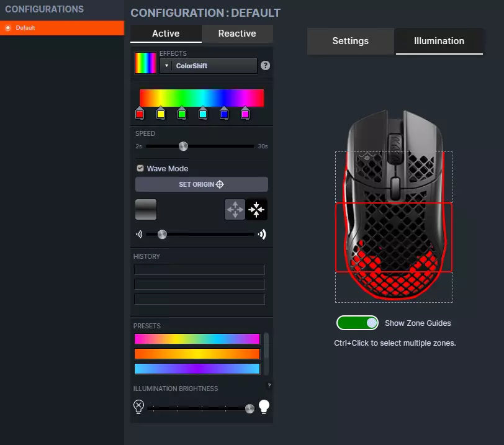Choose the inward wave direction icon
This screenshot has width=504, height=445.
256,210
